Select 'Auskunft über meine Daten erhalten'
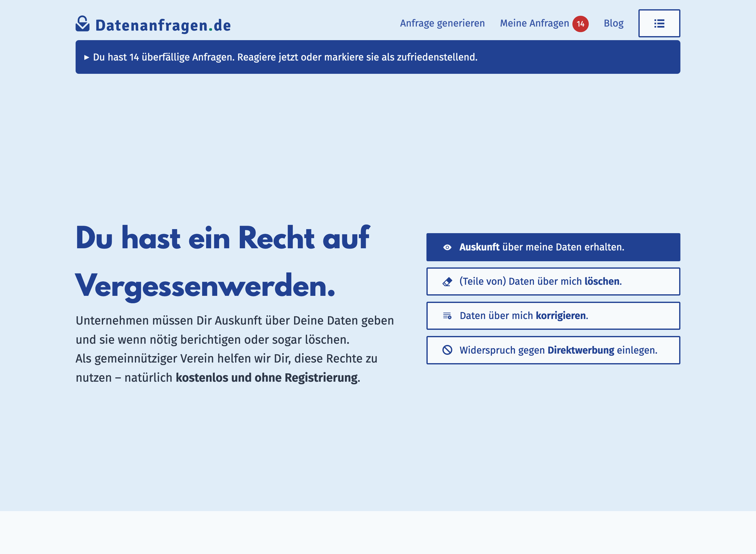 (x=553, y=247)
